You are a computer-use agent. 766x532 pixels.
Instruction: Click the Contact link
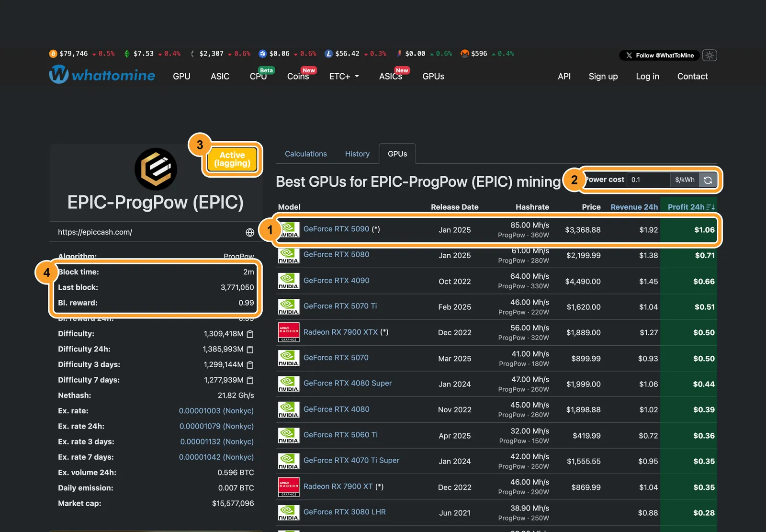(x=692, y=77)
